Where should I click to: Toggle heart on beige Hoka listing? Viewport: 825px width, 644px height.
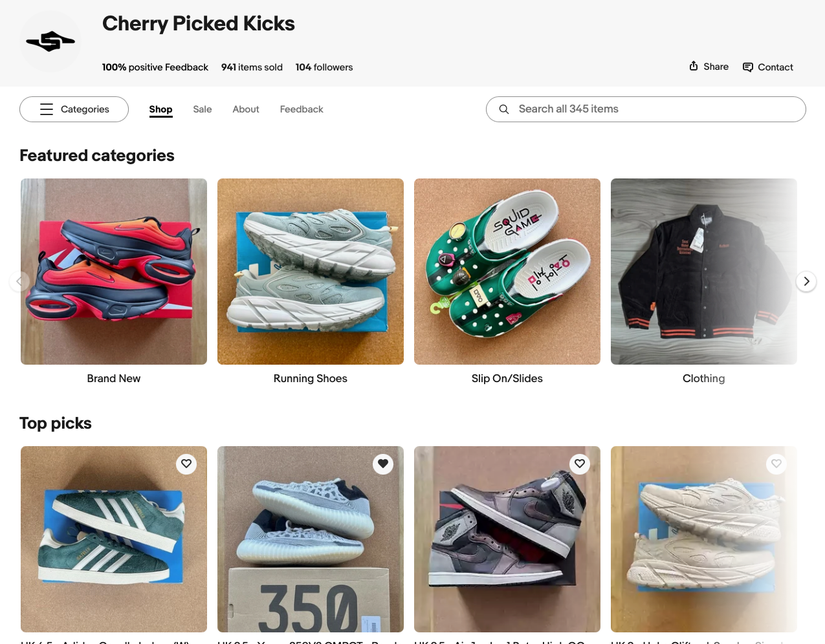point(776,464)
